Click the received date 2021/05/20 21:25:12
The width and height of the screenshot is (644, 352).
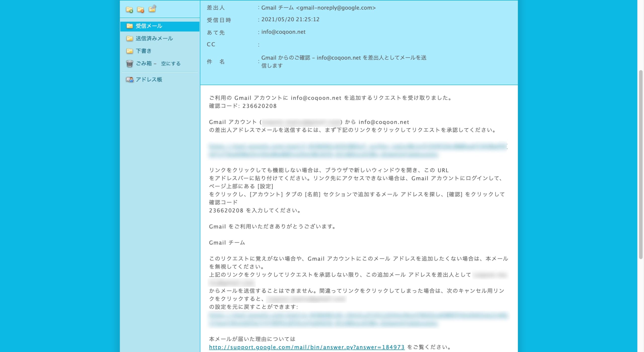point(290,19)
